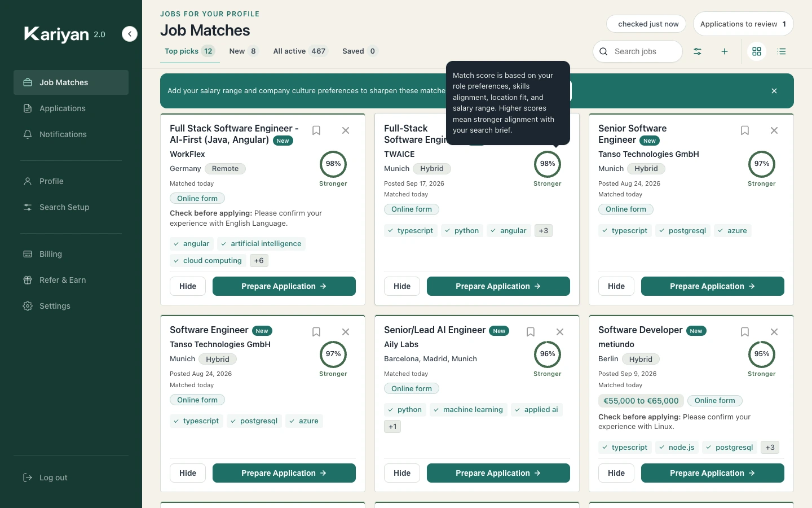Click the plus icon beside search
Viewport: 812px width, 508px height.
725,51
